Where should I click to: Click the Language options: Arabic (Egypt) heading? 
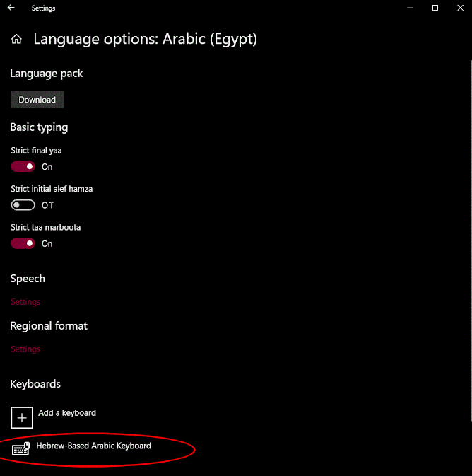(145, 39)
